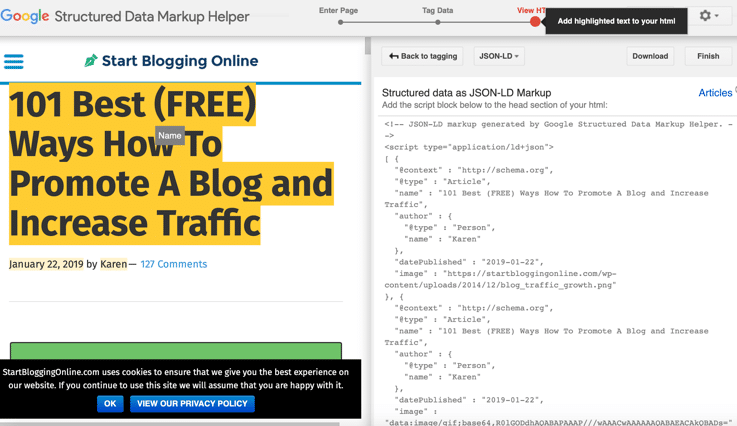Click the Finish button

click(708, 56)
